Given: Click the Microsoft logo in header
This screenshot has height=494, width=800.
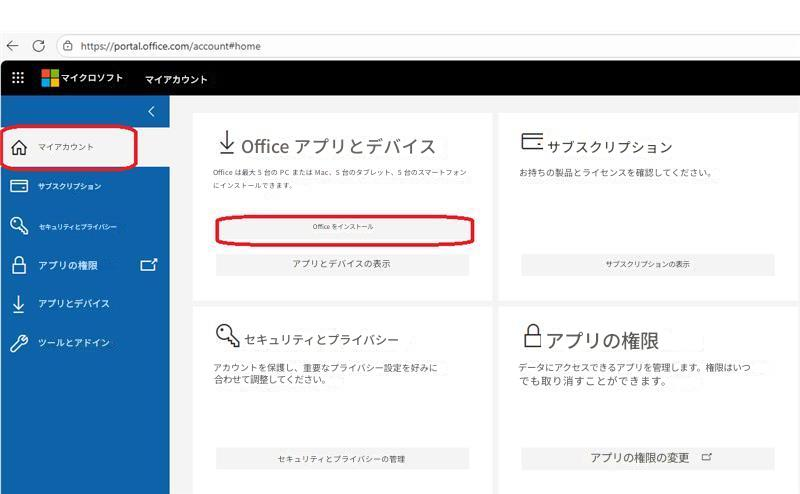Looking at the screenshot, I should click(50, 78).
